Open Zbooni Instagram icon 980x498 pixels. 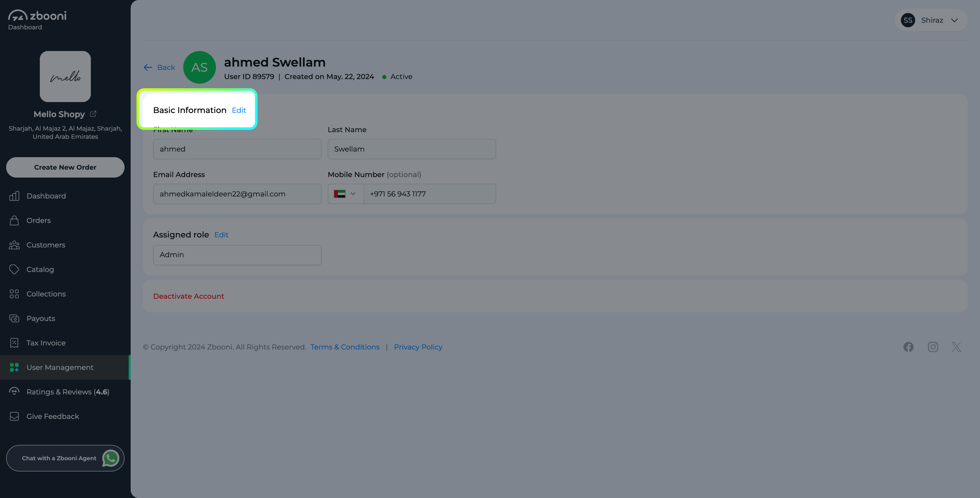(x=933, y=347)
